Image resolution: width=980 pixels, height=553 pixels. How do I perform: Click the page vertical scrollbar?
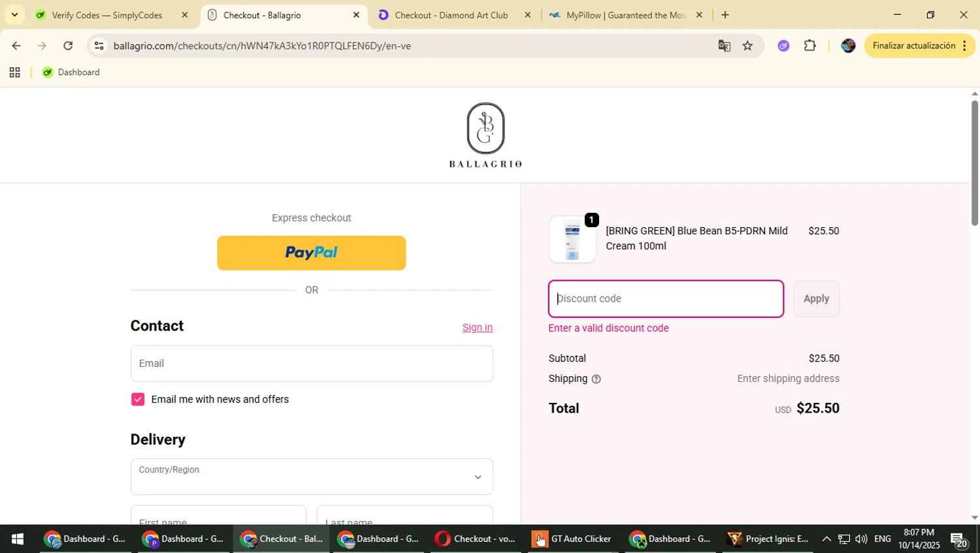[974, 163]
